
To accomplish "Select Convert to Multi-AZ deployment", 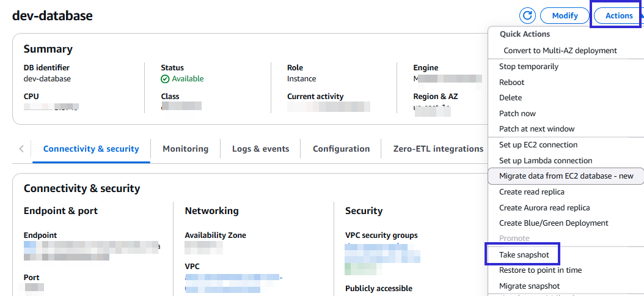I will point(560,51).
